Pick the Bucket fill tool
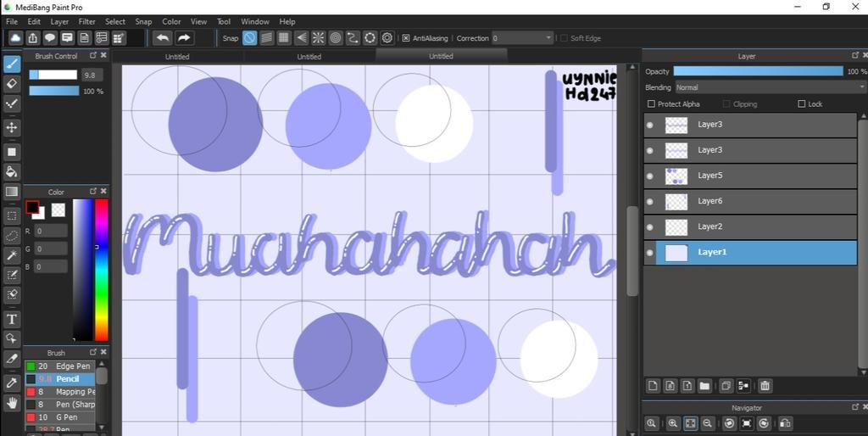 tap(12, 171)
